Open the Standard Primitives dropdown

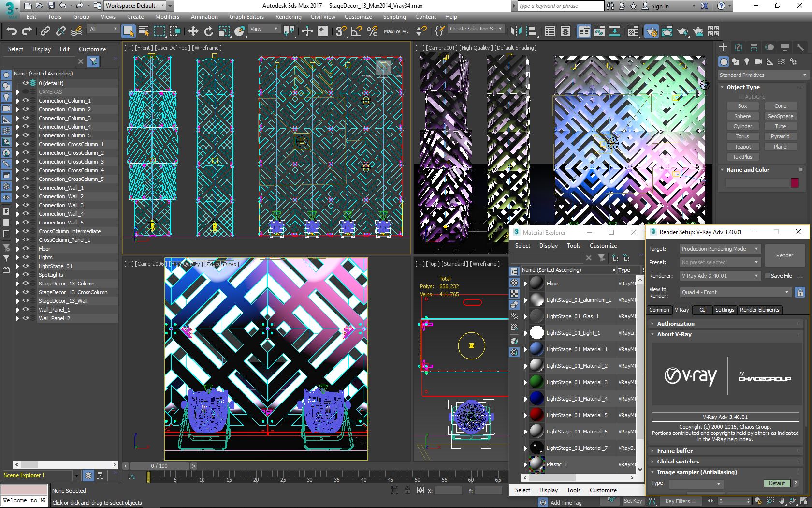[x=763, y=75]
